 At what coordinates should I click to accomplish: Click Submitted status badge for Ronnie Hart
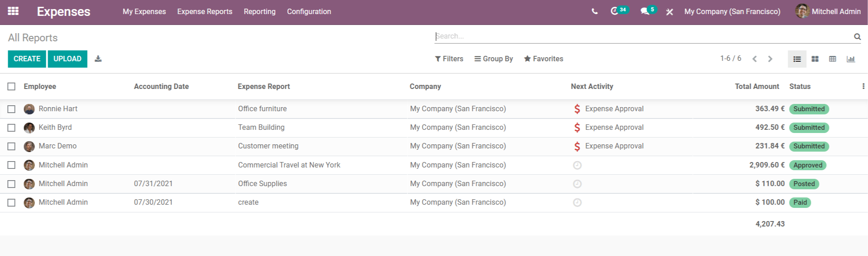(809, 109)
